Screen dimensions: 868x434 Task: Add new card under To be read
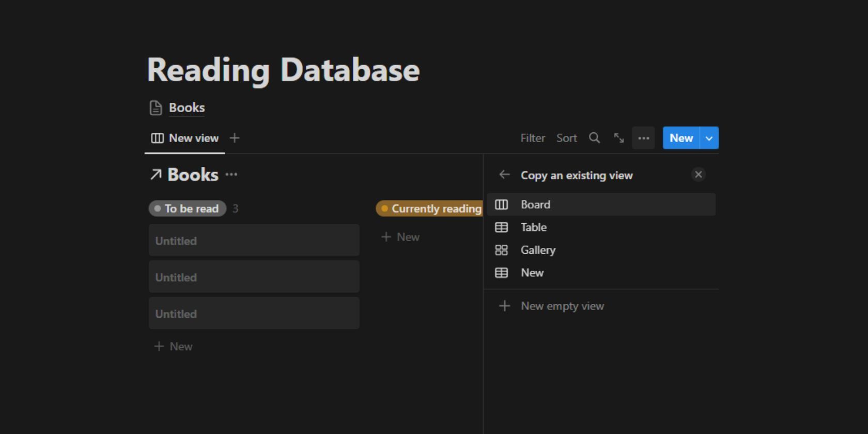pyautogui.click(x=174, y=347)
